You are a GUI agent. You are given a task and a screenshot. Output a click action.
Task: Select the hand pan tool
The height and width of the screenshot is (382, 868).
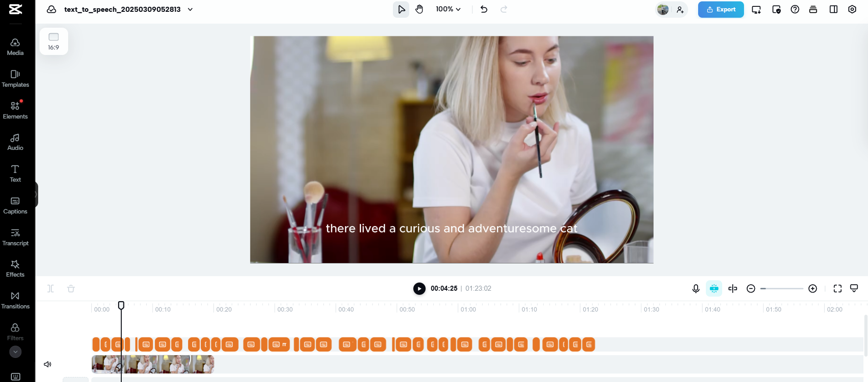point(419,9)
